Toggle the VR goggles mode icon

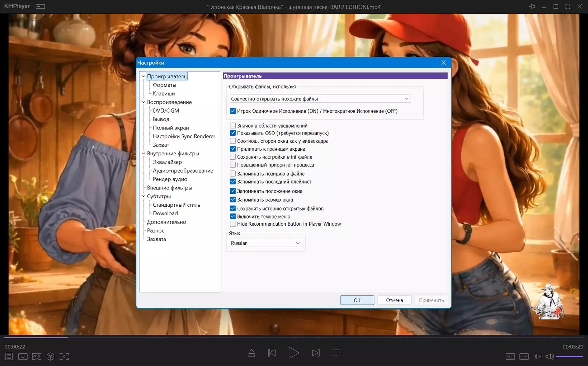point(37,356)
